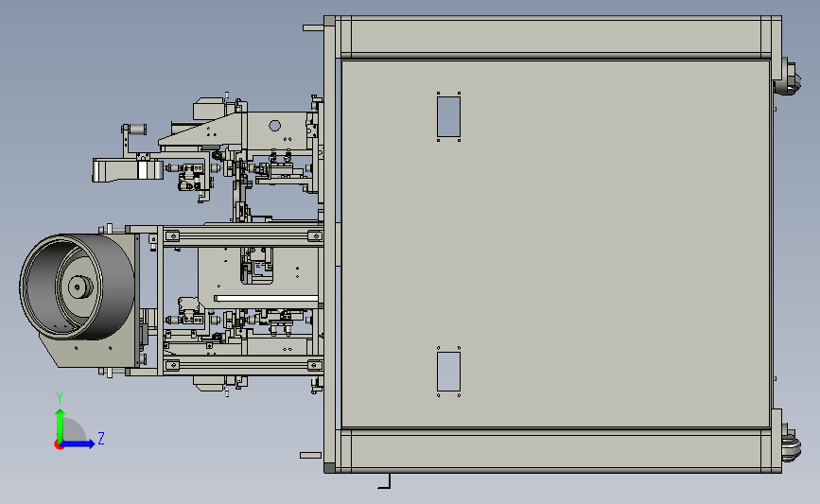This screenshot has width=820, height=504.
Task: Click the red origin ball of the triad
Action: pyautogui.click(x=59, y=445)
